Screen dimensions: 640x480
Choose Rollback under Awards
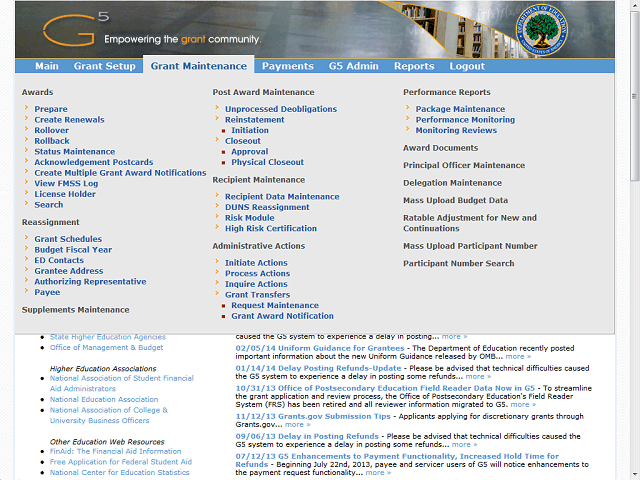(52, 141)
